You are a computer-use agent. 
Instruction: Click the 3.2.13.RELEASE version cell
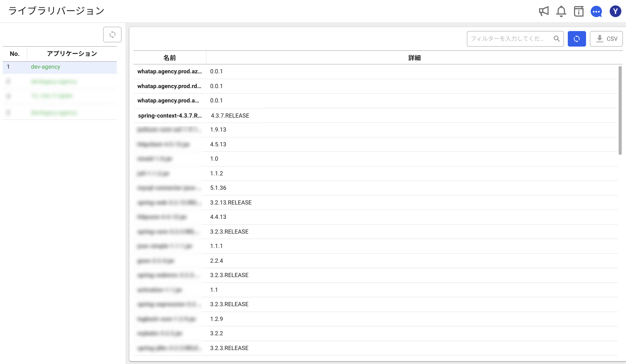231,203
